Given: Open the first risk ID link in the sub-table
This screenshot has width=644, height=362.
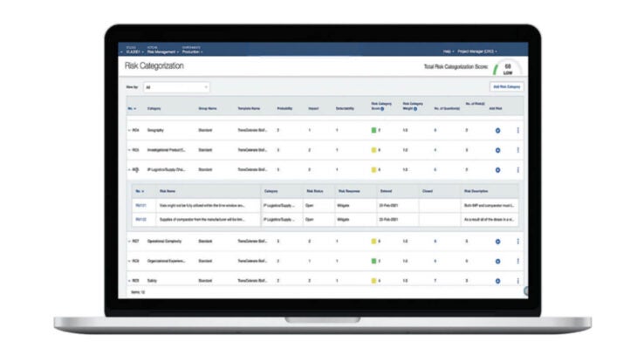Looking at the screenshot, I should coord(140,205).
